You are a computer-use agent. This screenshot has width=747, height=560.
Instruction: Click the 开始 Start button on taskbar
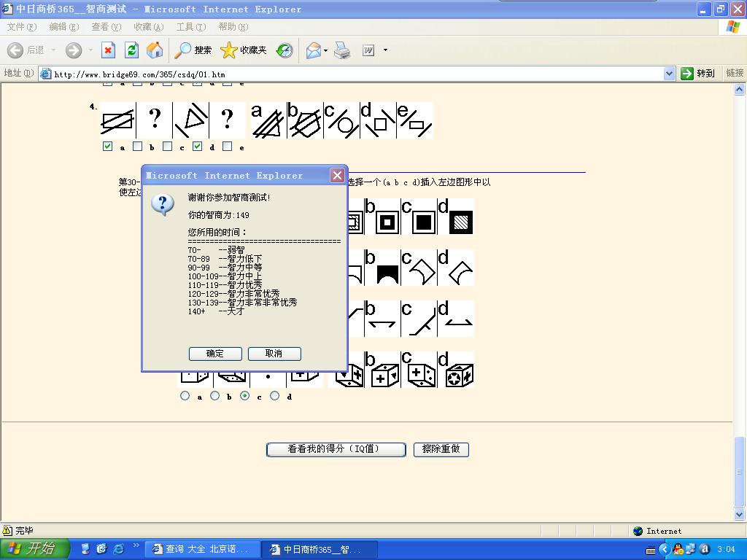(35, 549)
